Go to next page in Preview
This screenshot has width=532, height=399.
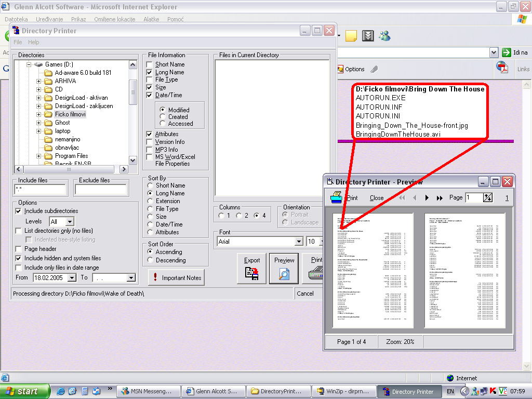pyautogui.click(x=427, y=198)
